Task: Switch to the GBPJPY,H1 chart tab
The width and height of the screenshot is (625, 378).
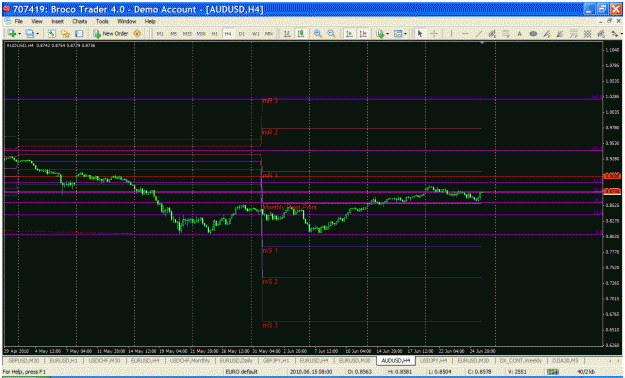Action: click(x=276, y=360)
